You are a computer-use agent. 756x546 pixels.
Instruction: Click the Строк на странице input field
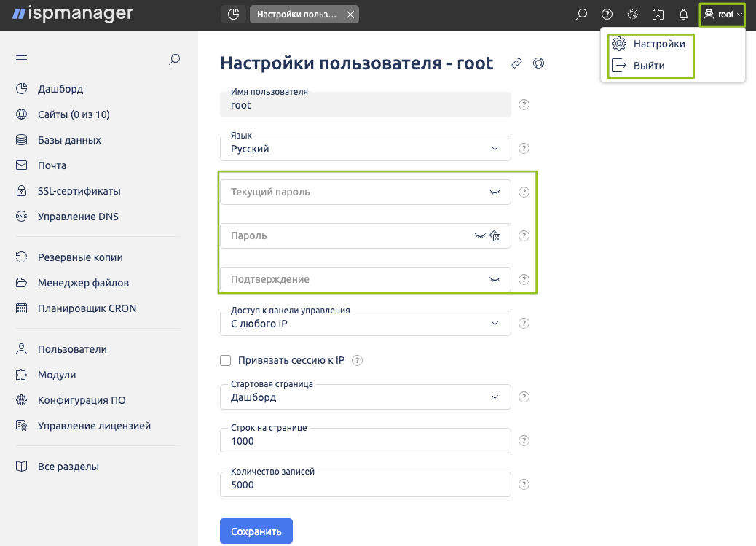365,441
